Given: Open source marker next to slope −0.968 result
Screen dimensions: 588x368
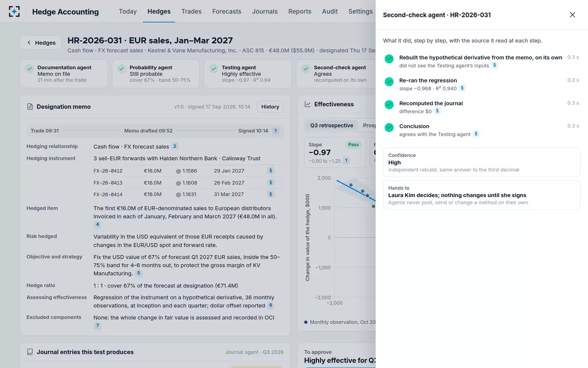Looking at the screenshot, I should click(x=462, y=88).
